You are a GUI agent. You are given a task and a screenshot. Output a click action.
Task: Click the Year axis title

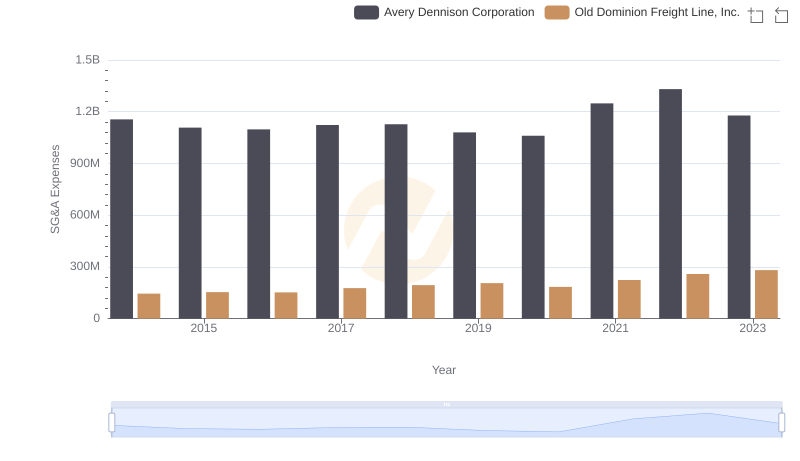444,370
